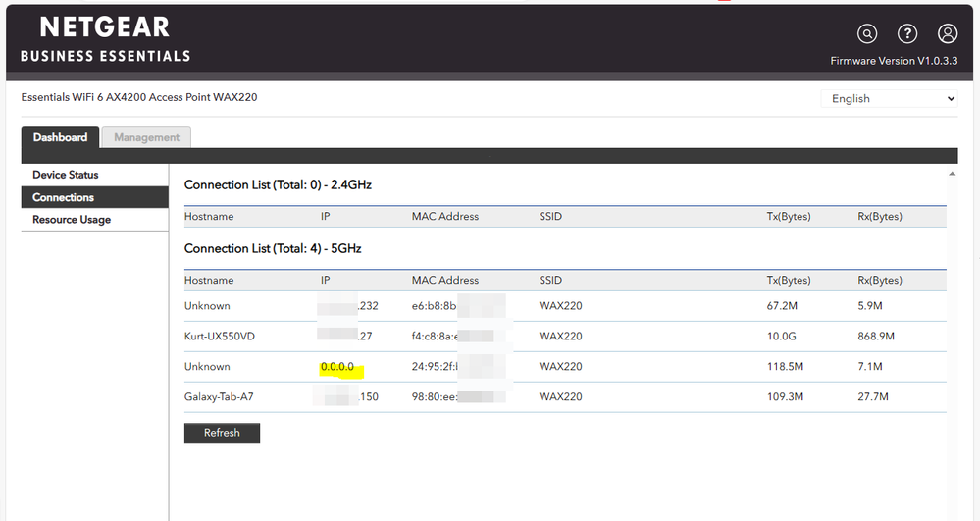Select Connections in the sidebar

(64, 197)
